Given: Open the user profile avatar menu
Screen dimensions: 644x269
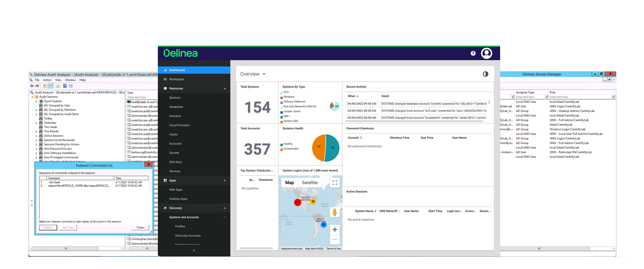Looking at the screenshot, I should (487, 53).
